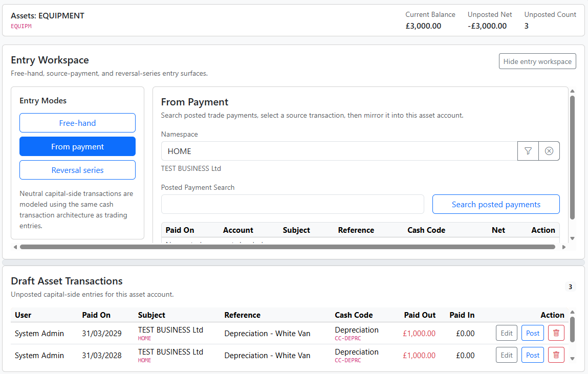
Task: Click TEST BUSINESS Ltd under the Namespace field
Action: coord(191,169)
